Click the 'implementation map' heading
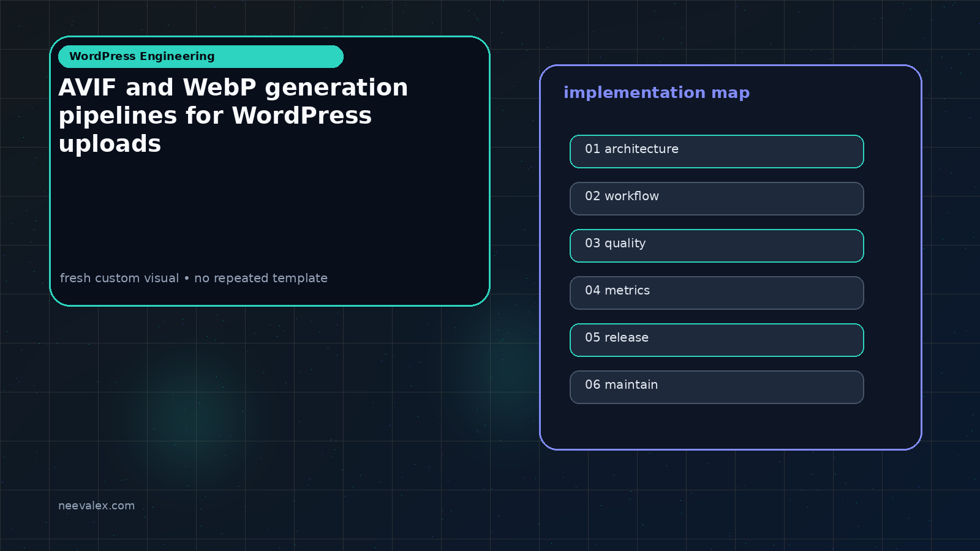980x551 pixels. [x=657, y=92]
